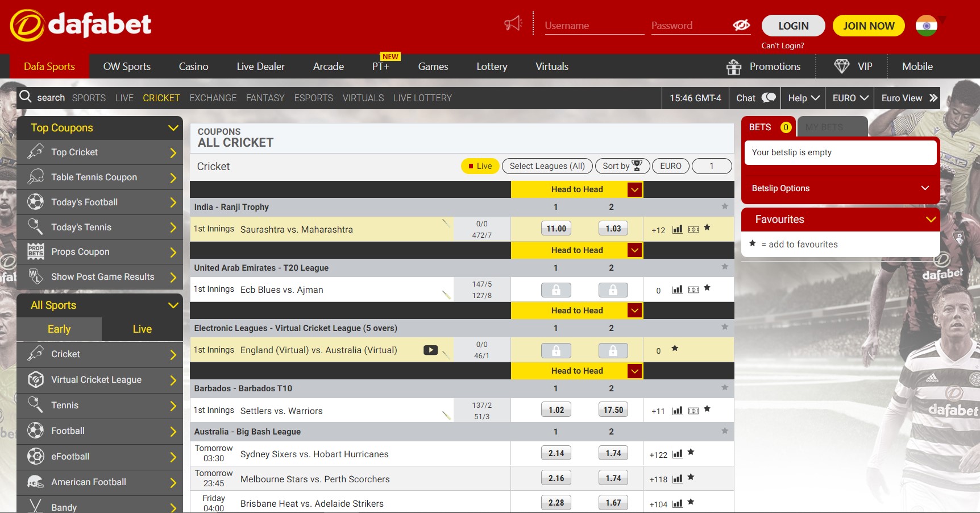Select EXCHANGE in sports menu
This screenshot has width=980, height=513.
(213, 98)
